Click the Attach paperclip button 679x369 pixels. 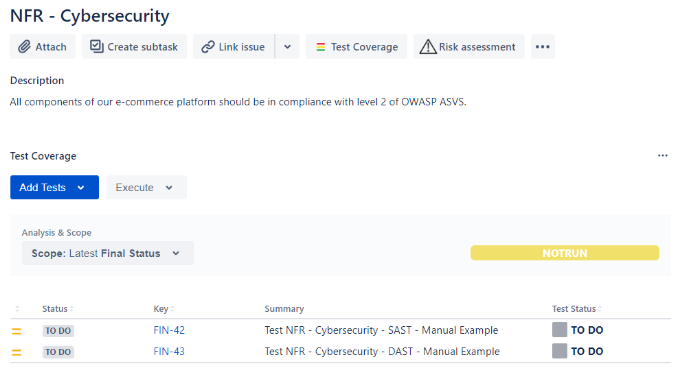42,47
